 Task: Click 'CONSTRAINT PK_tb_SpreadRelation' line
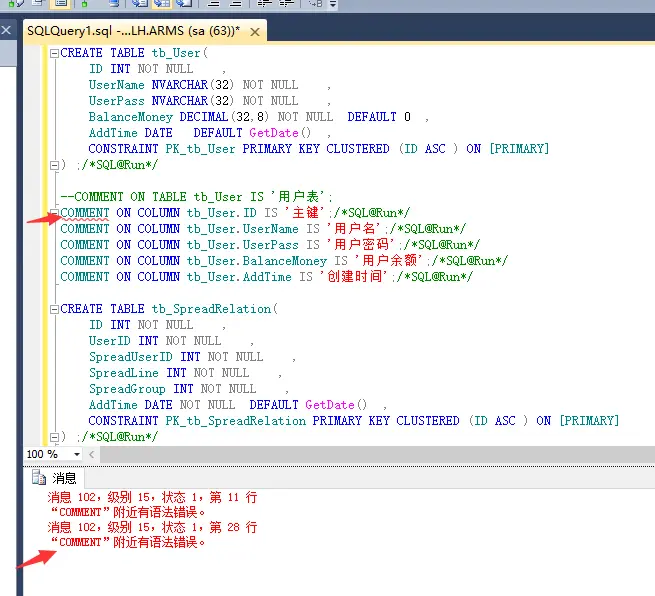[x=354, y=421]
